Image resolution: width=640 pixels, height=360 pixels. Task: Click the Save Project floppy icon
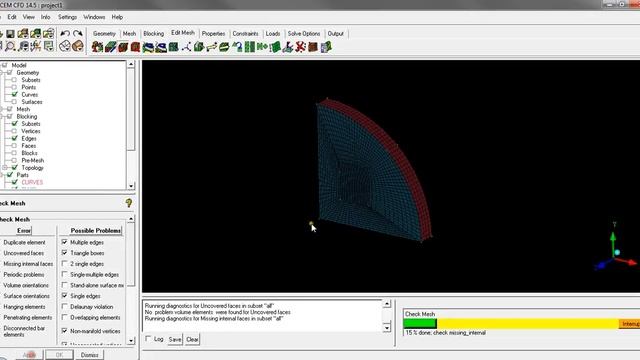click(10, 33)
